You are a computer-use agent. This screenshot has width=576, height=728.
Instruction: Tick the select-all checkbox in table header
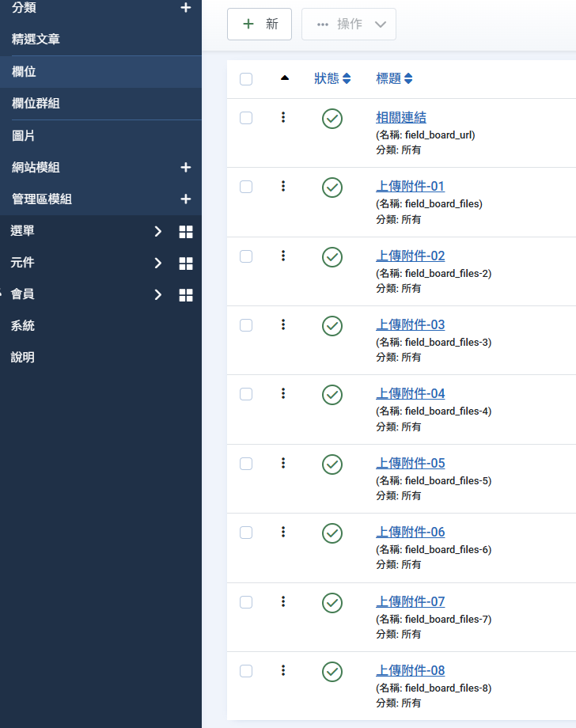[246, 79]
